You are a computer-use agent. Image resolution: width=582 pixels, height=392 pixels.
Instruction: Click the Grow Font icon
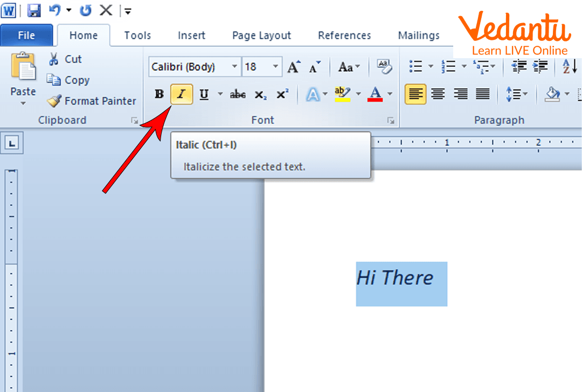point(294,67)
